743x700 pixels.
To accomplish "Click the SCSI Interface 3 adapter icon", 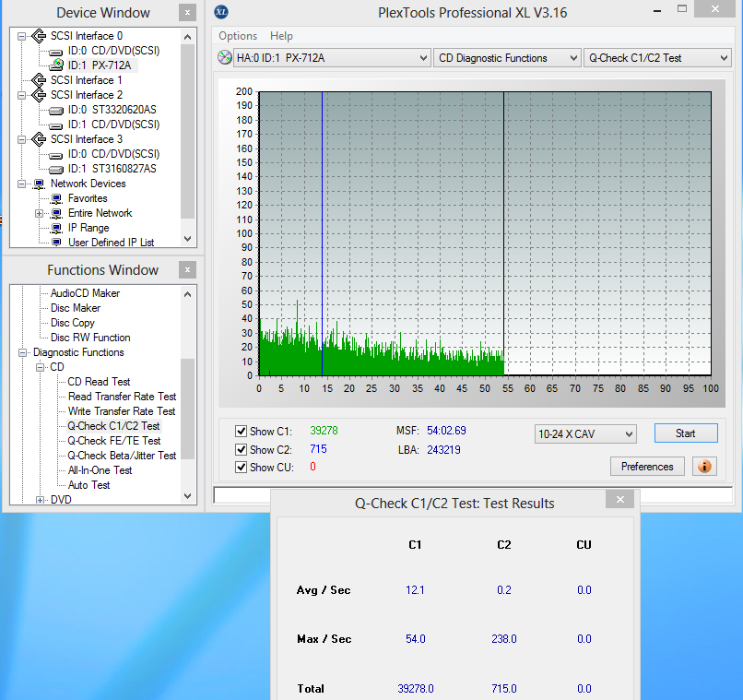I will click(x=39, y=139).
